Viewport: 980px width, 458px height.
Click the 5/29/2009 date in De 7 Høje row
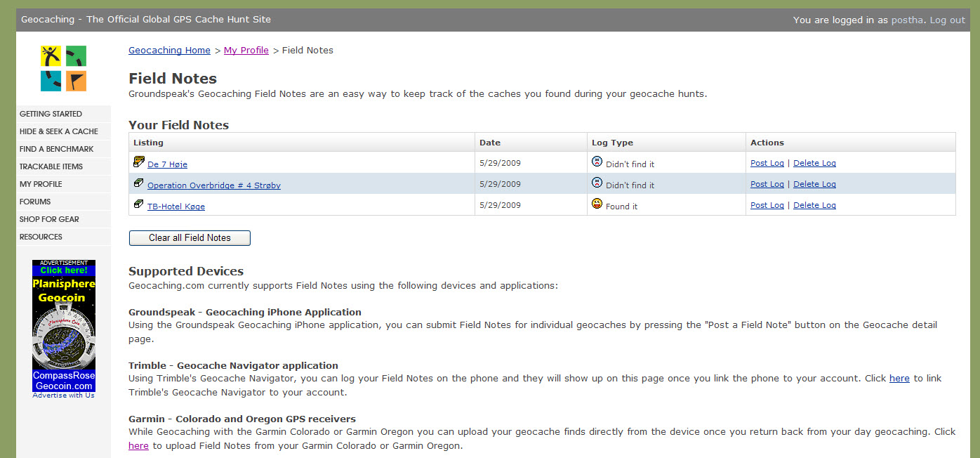click(x=500, y=163)
